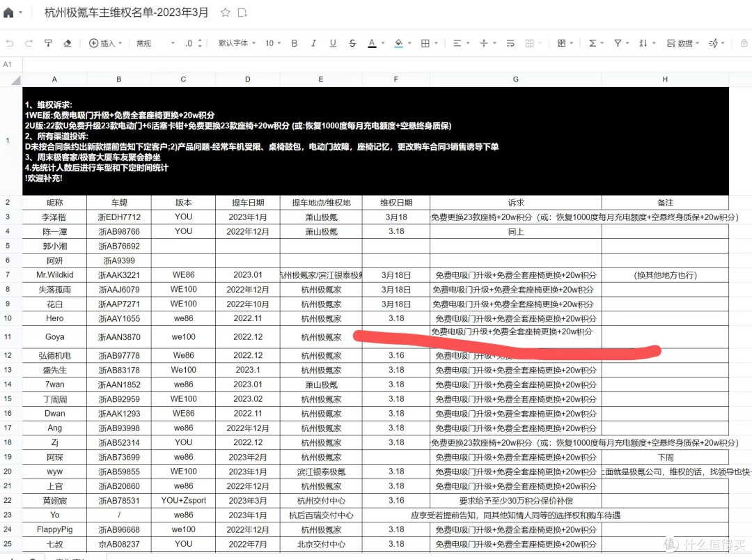Screen dimensions: 752x560
Task: Select the 提车日期 header cell
Action: [x=248, y=203]
